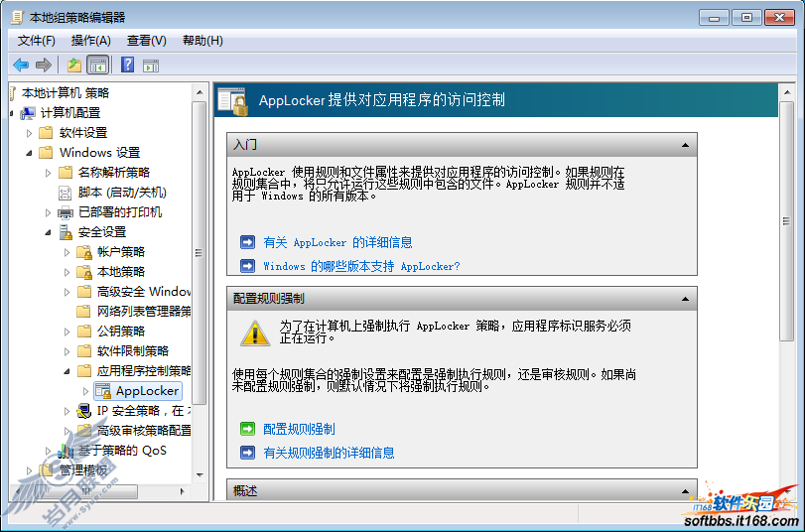
Task: Click blue arrow beside Windows 的哪些版本支持
Action: [247, 266]
